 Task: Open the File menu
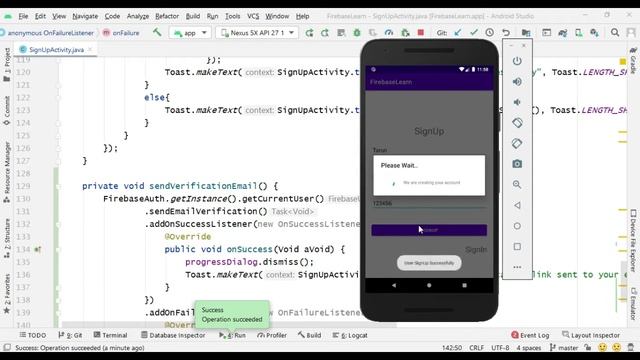coord(23,16)
